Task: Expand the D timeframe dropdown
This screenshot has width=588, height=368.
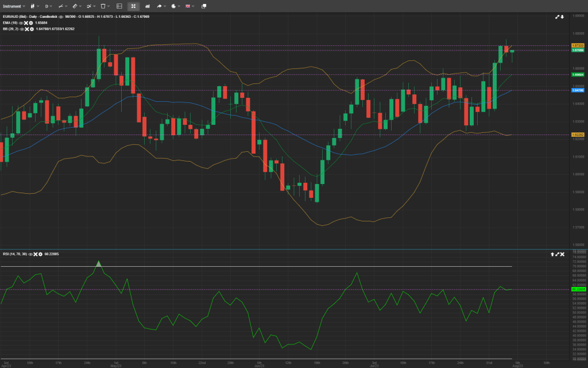Action: tap(48, 6)
